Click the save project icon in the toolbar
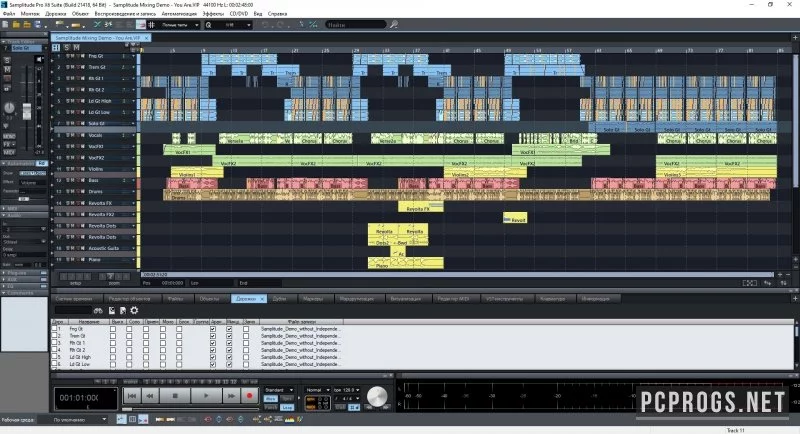 37,24
